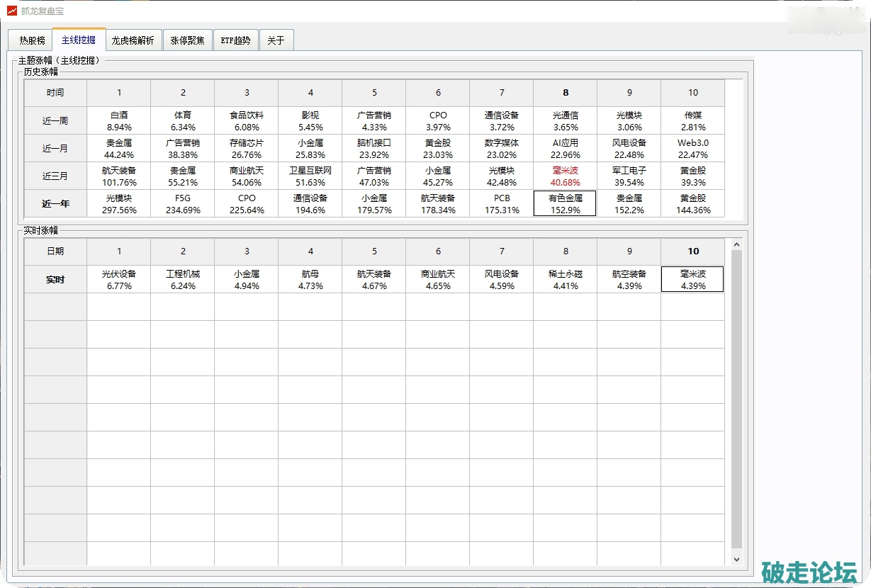Click the app icon in the title bar

point(11,11)
